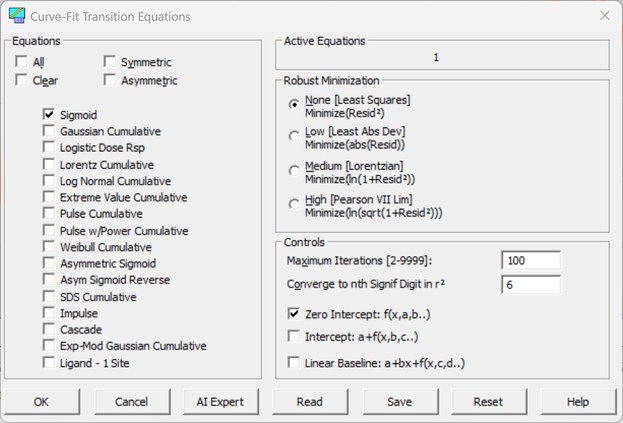The height and width of the screenshot is (423, 623).
Task: Click the Read button
Action: click(310, 402)
